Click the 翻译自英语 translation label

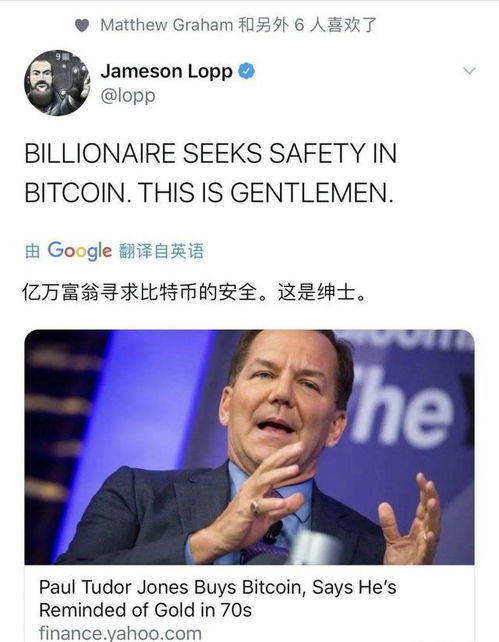[x=161, y=251]
